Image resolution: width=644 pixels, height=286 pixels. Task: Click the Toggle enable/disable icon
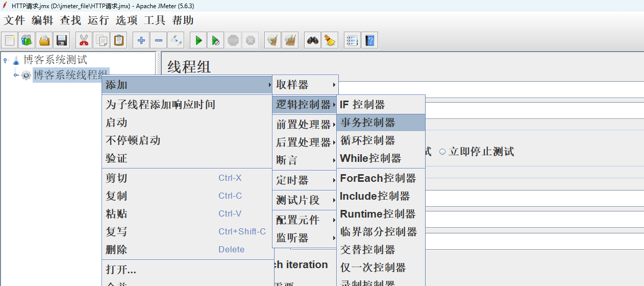tap(176, 40)
